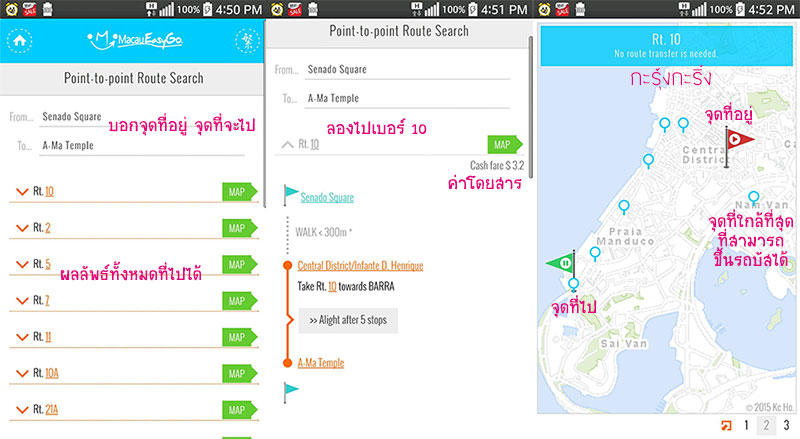The height and width of the screenshot is (439, 800).
Task: Tap the bus stop pin above Praia Manduco
Action: tap(623, 207)
